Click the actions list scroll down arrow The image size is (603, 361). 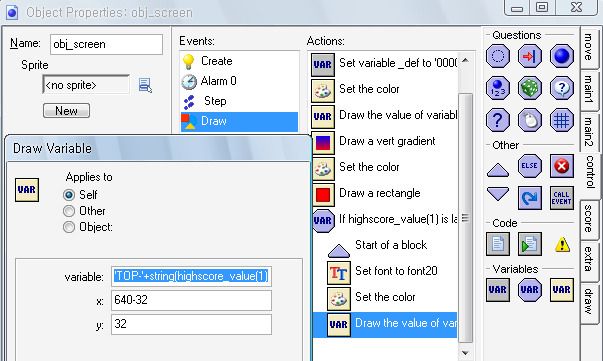(466, 353)
